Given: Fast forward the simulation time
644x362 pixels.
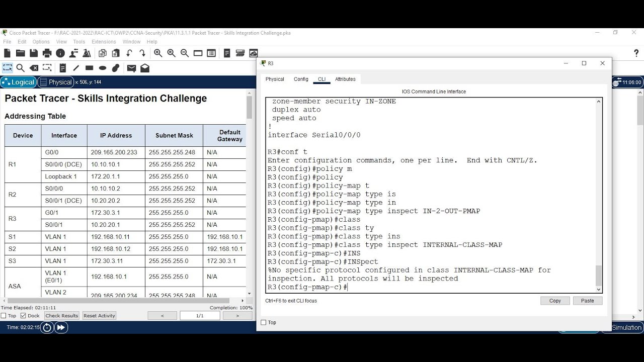Looking at the screenshot, I should pyautogui.click(x=61, y=327).
